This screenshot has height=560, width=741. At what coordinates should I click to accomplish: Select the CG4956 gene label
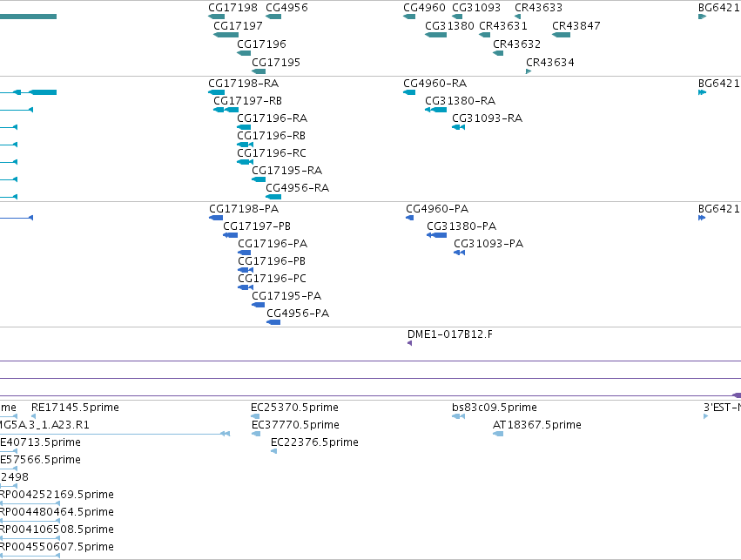[x=286, y=8]
